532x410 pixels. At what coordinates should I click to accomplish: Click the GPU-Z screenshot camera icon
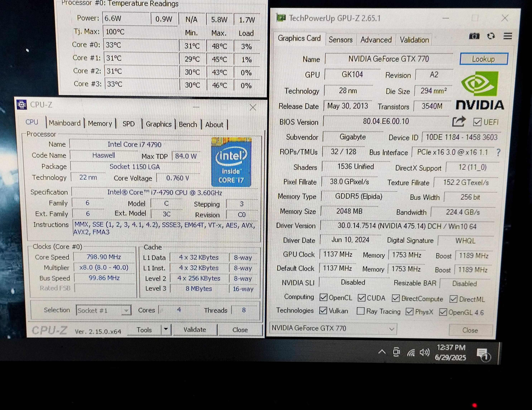pyautogui.click(x=474, y=36)
